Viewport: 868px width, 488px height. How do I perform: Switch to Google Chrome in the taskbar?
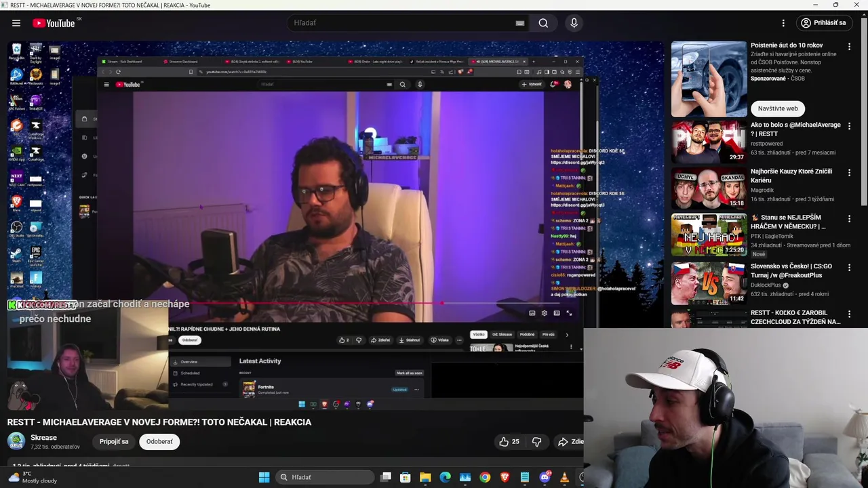coord(485,477)
